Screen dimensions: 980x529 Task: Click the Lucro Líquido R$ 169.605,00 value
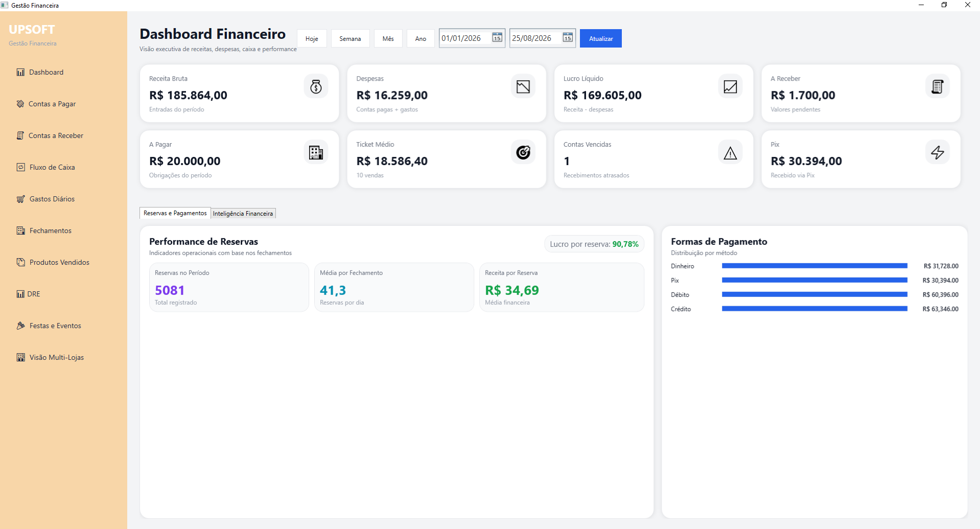click(602, 95)
